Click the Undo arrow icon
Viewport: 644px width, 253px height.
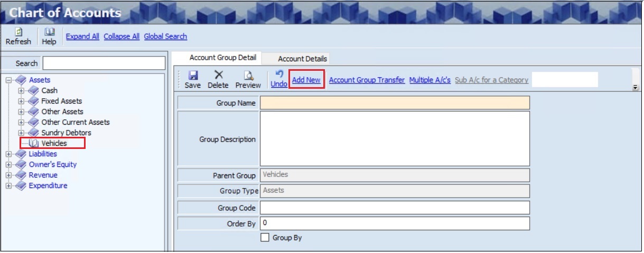point(279,75)
